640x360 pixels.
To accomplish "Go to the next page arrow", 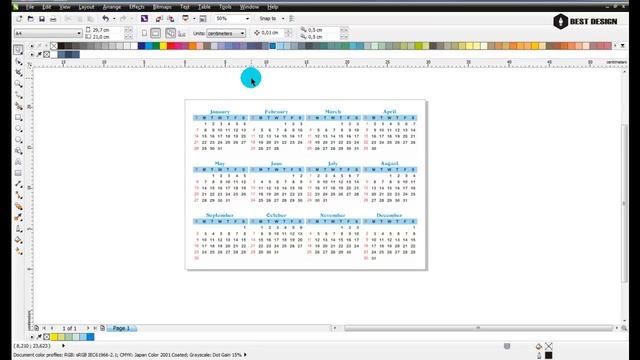I will tap(88, 328).
